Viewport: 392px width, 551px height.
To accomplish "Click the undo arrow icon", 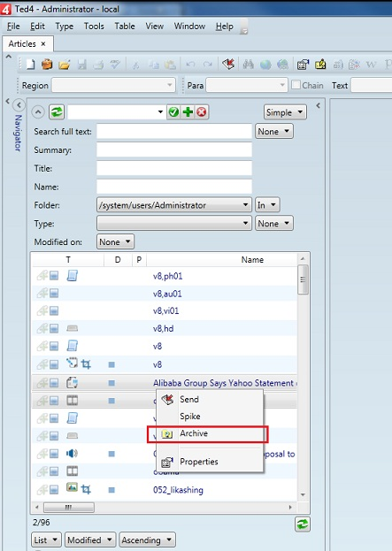I will tap(190, 65).
